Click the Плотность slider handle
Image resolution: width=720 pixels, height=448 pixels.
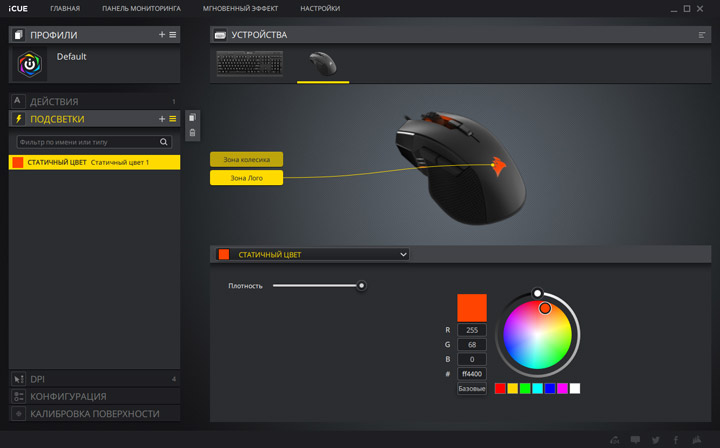[361, 286]
